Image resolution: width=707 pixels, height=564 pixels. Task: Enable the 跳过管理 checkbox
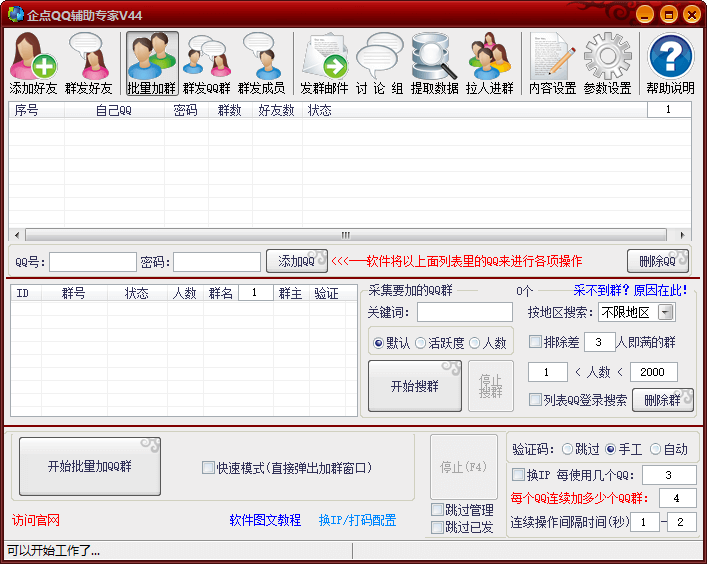click(437, 510)
